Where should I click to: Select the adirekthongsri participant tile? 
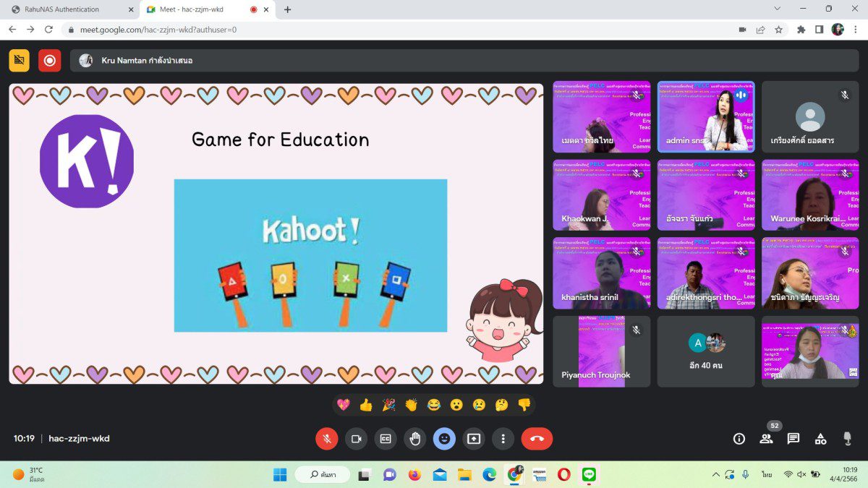click(706, 273)
